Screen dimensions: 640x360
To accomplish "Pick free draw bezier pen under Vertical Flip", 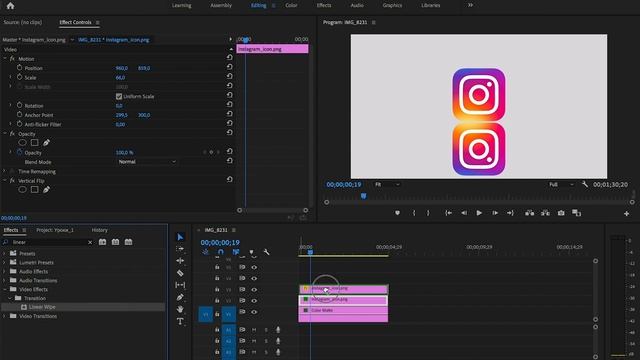I will click(47, 189).
